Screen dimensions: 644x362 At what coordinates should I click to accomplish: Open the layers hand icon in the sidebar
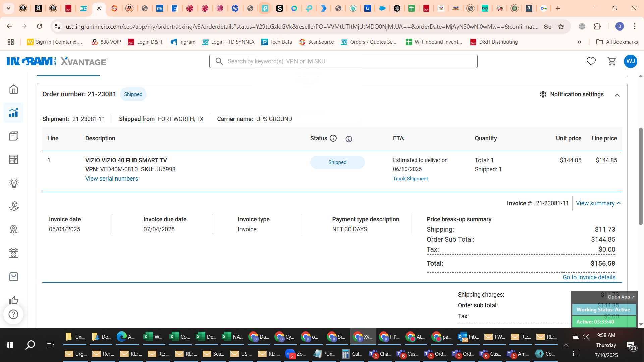point(13,206)
